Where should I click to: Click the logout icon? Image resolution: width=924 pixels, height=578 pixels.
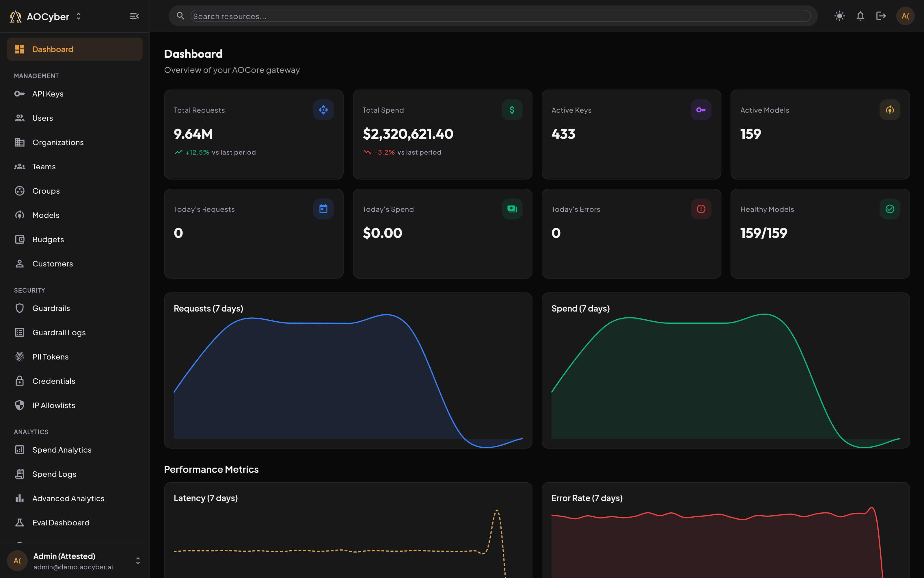[x=881, y=16]
